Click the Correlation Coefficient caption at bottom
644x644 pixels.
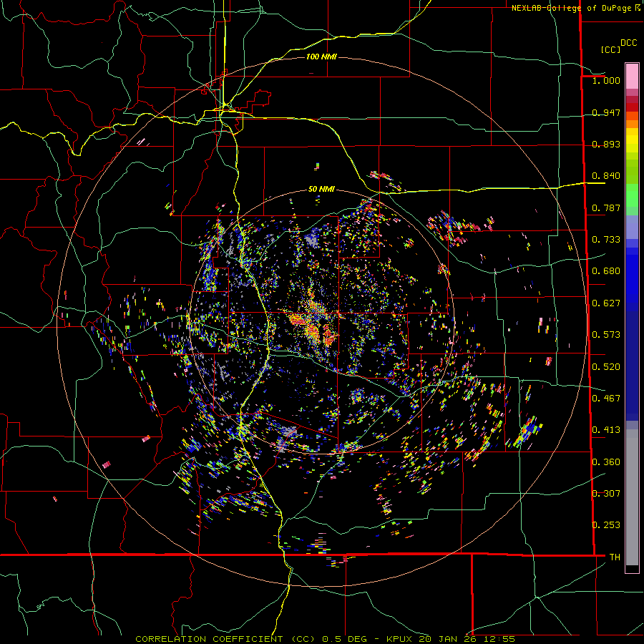point(325,639)
